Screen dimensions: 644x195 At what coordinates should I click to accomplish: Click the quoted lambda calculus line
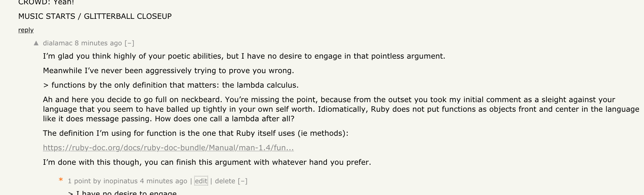(x=171, y=85)
